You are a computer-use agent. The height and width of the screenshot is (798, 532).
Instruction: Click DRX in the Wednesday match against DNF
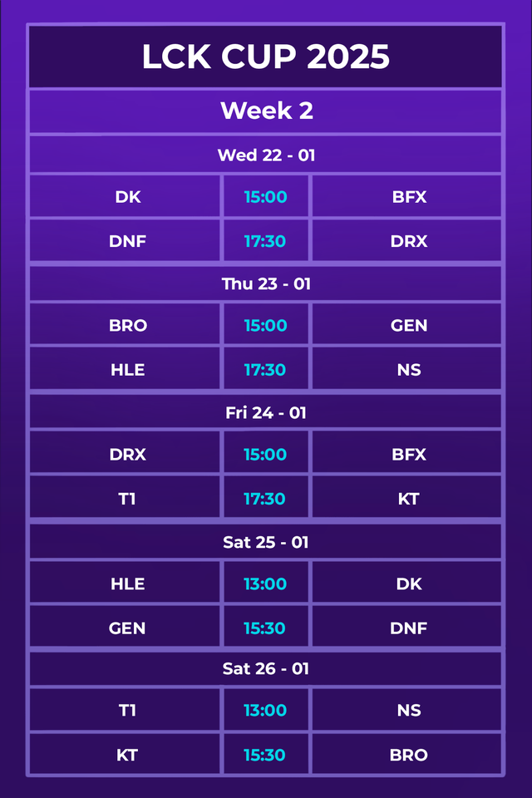pos(409,241)
